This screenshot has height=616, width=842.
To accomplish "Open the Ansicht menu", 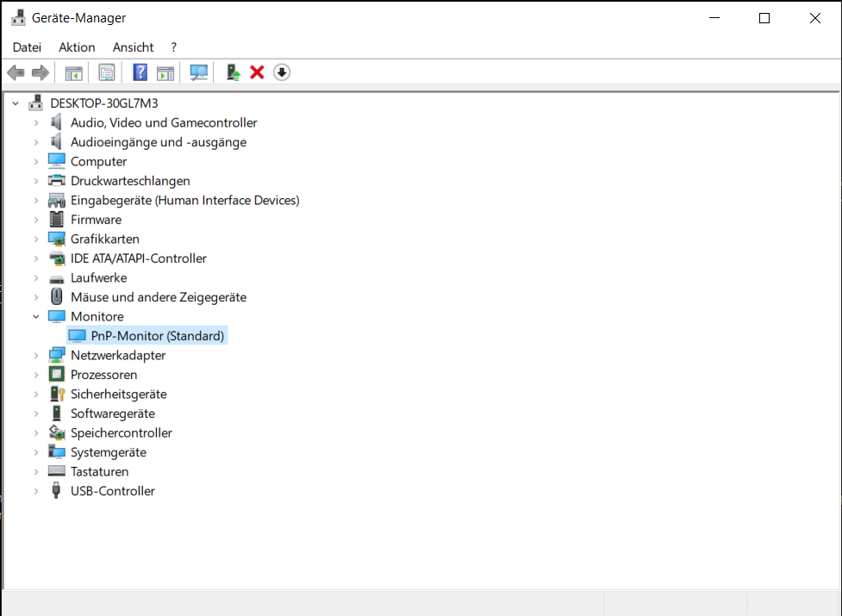I will click(134, 47).
